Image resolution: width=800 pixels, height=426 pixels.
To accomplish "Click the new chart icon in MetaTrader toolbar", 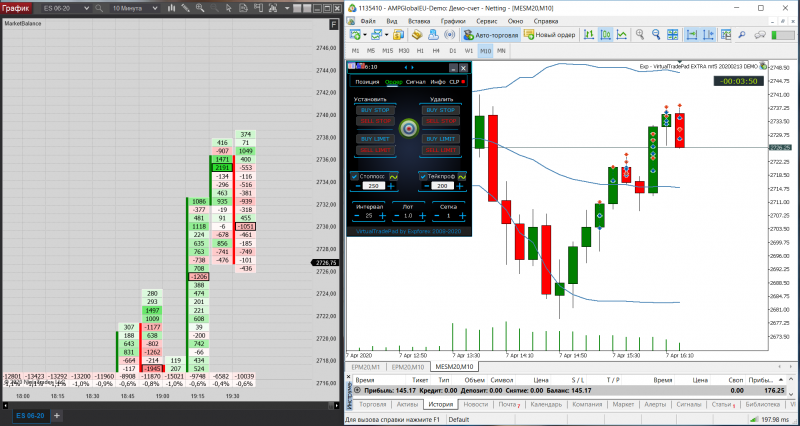I will (x=355, y=35).
